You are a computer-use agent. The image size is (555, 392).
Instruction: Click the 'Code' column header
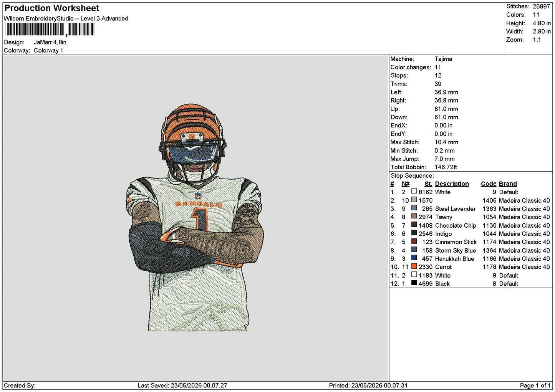coord(489,184)
